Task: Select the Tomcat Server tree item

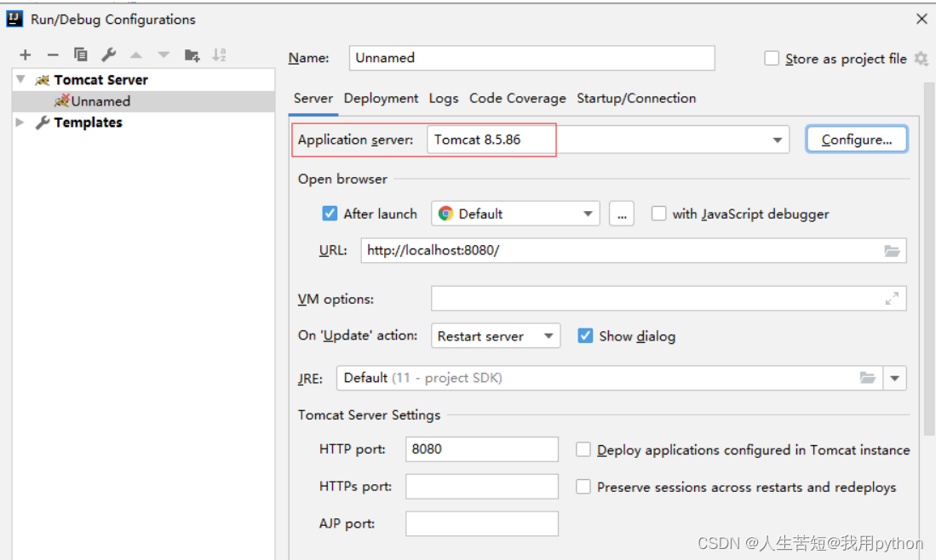Action: [x=143, y=80]
